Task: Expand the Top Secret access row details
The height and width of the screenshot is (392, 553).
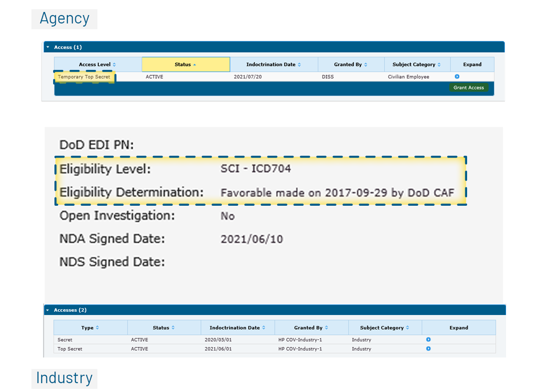Action: [x=429, y=349]
